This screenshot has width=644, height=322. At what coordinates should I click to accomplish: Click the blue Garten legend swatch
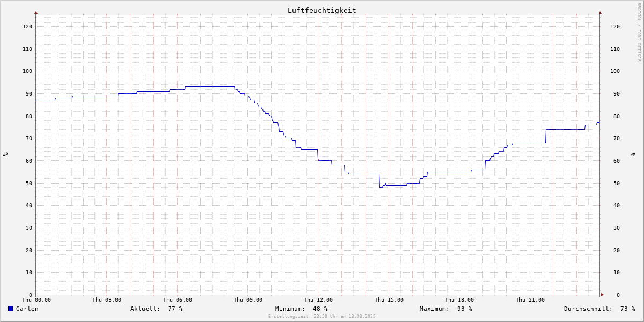[10, 309]
